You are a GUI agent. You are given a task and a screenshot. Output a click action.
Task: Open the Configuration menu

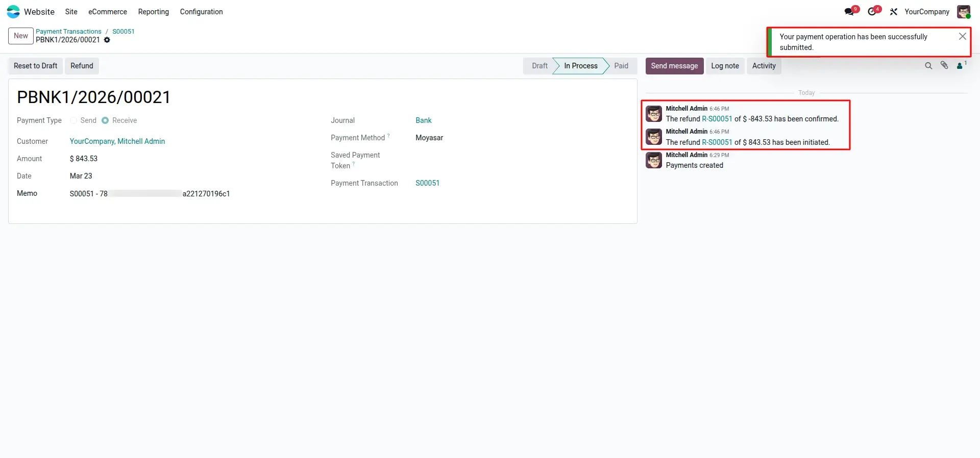pos(201,12)
